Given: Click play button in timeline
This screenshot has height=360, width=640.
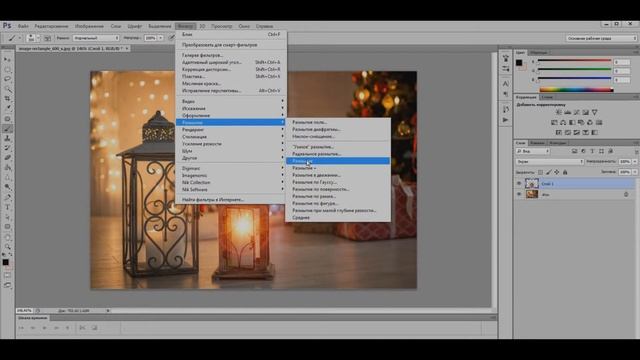Looking at the screenshot, I should 44,328.
